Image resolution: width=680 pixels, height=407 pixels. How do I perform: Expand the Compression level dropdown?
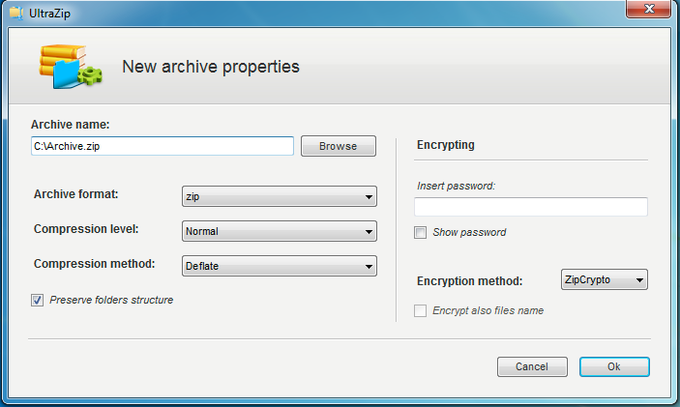(279, 232)
